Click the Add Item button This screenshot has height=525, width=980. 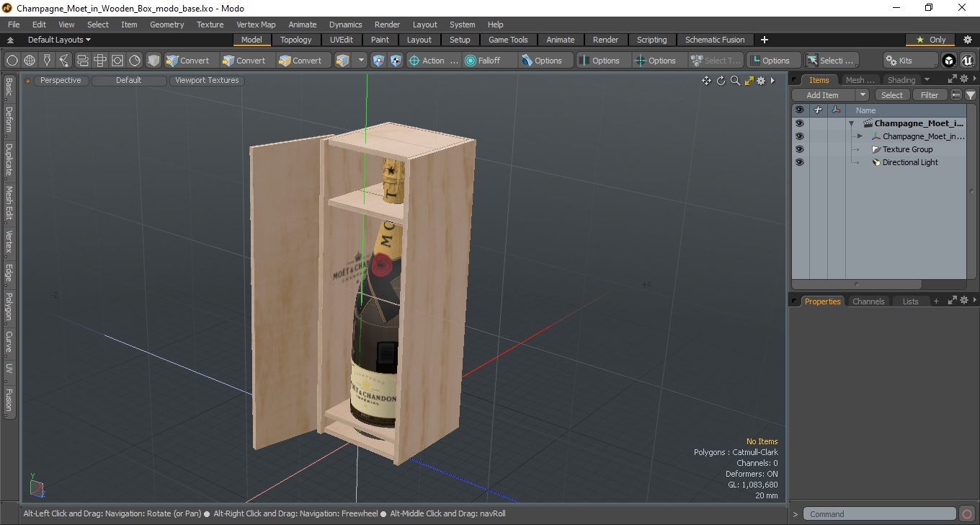tap(823, 95)
